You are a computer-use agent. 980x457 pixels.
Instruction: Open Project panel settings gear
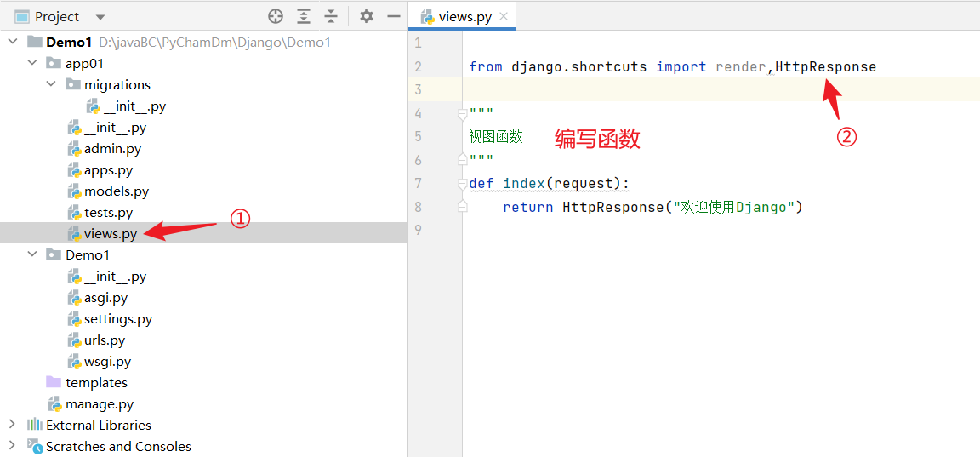[367, 17]
